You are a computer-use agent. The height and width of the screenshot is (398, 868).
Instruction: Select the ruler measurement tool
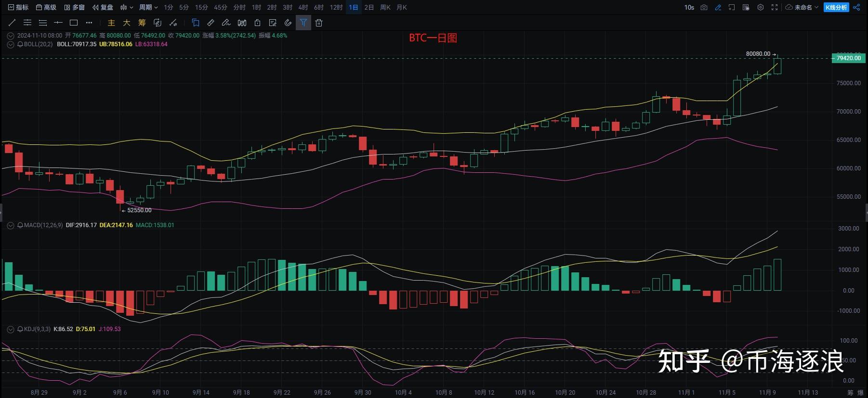click(210, 23)
